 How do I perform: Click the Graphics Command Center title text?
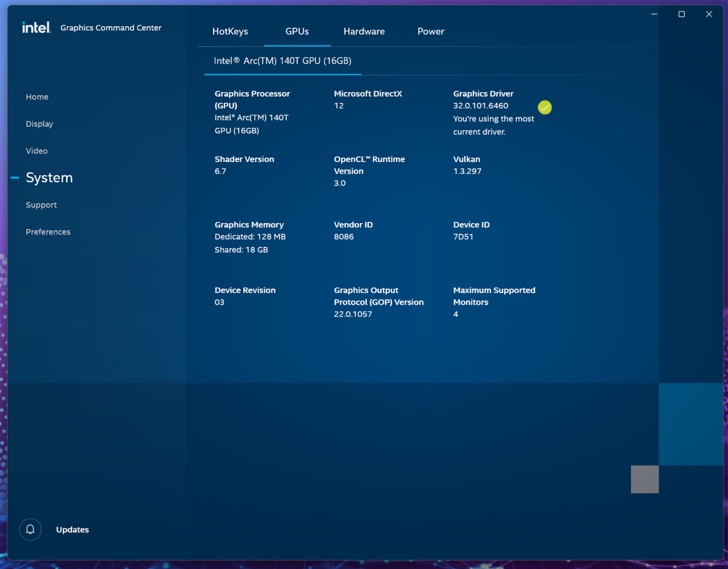pyautogui.click(x=111, y=28)
